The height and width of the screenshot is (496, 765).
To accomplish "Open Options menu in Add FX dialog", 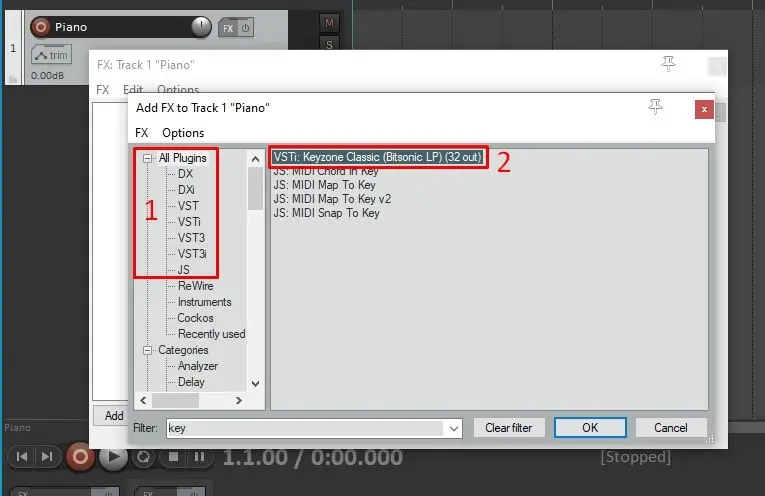I will coord(183,133).
